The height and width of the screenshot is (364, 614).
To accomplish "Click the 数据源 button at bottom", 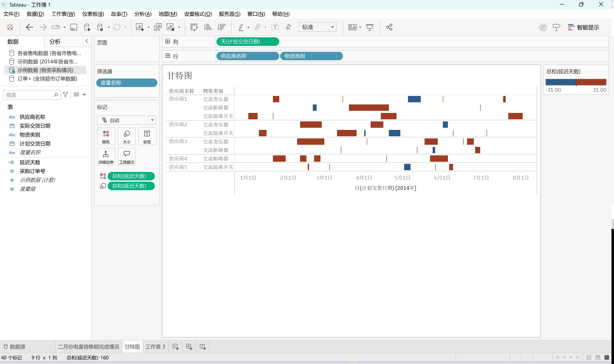I will [15, 347].
